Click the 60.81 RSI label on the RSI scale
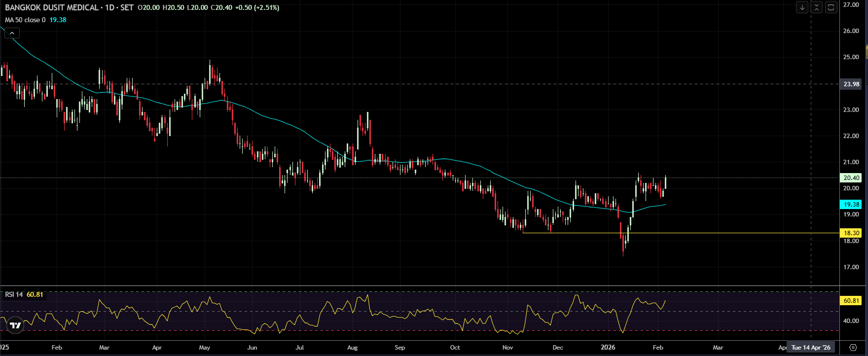The image size is (868, 356). point(852,301)
